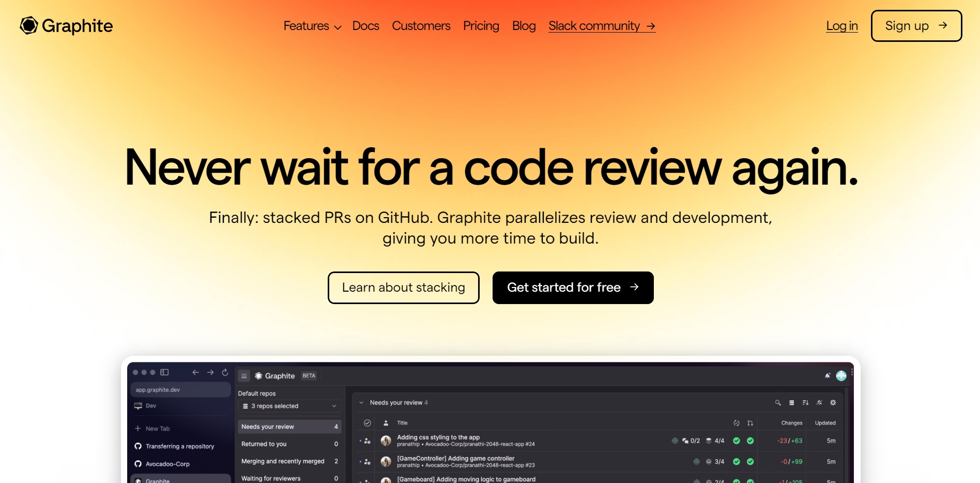Click the Graphite logo in the site header
Image resolution: width=980 pixels, height=483 pixels.
click(66, 26)
